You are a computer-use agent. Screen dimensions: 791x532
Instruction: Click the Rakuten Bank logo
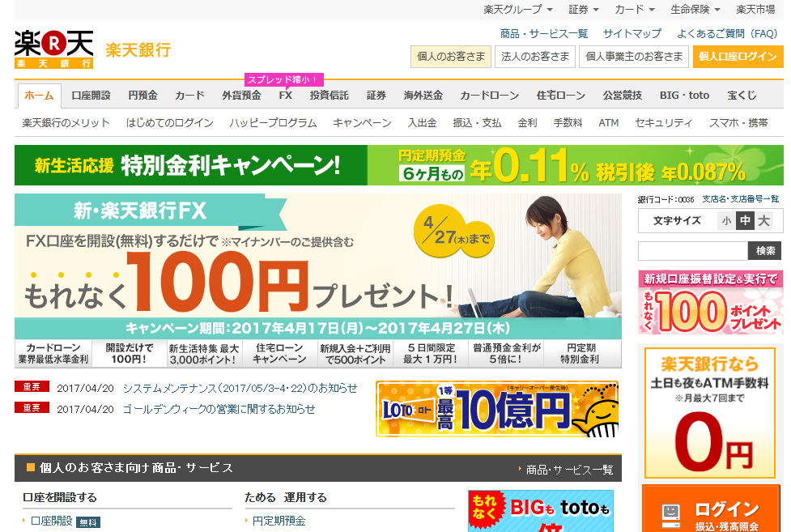tap(54, 49)
